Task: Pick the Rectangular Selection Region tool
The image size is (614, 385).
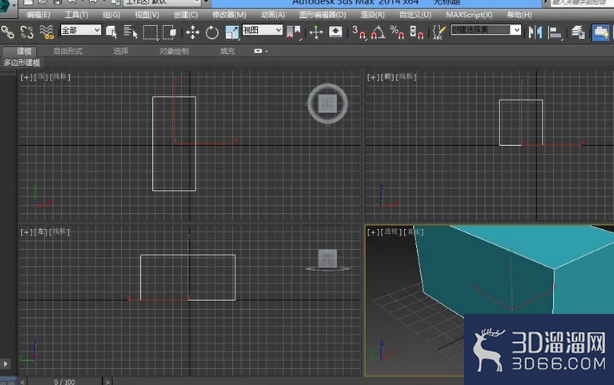Action: (150, 32)
